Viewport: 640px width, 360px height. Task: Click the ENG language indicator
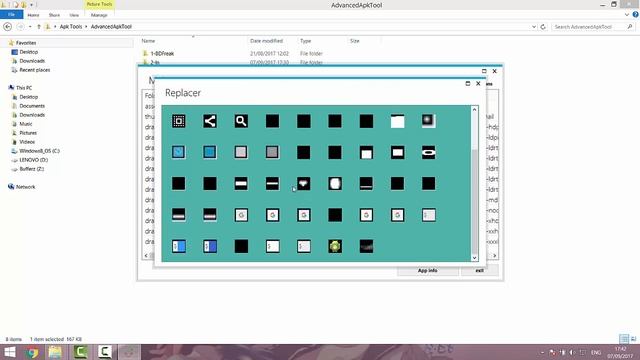[x=596, y=352]
